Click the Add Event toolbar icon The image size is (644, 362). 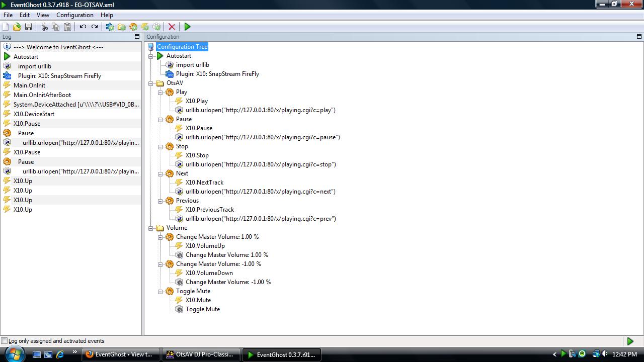click(145, 27)
